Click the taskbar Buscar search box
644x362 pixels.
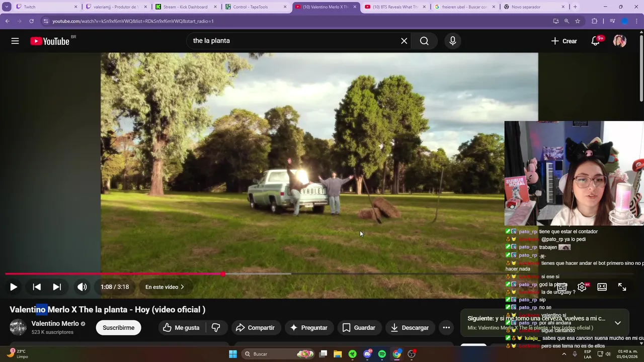coord(278,354)
